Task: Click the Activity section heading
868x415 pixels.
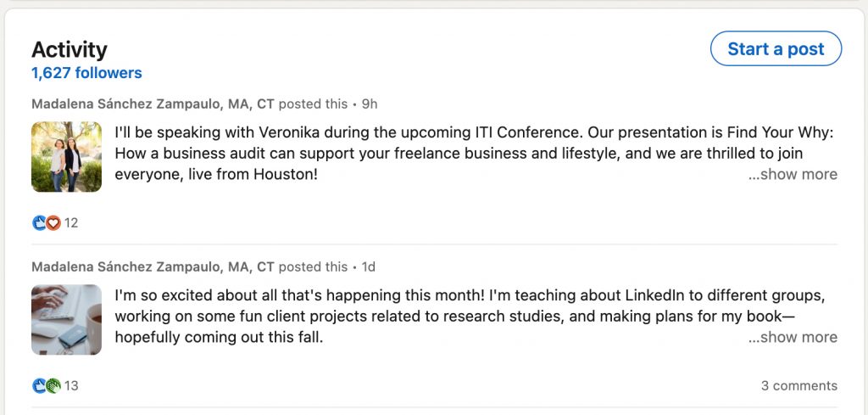Action: pos(70,49)
